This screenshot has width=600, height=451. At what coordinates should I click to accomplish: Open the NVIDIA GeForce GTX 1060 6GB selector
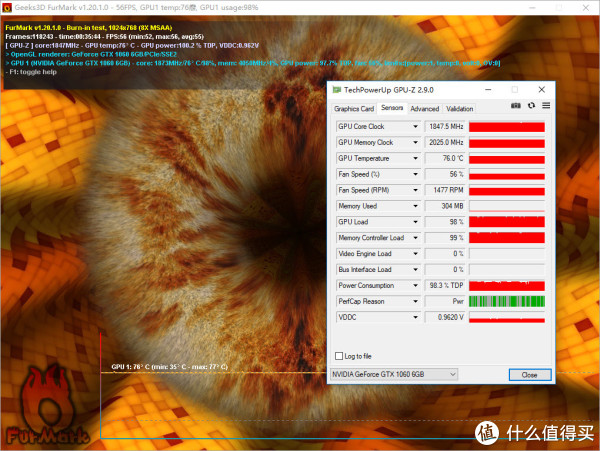pos(394,374)
